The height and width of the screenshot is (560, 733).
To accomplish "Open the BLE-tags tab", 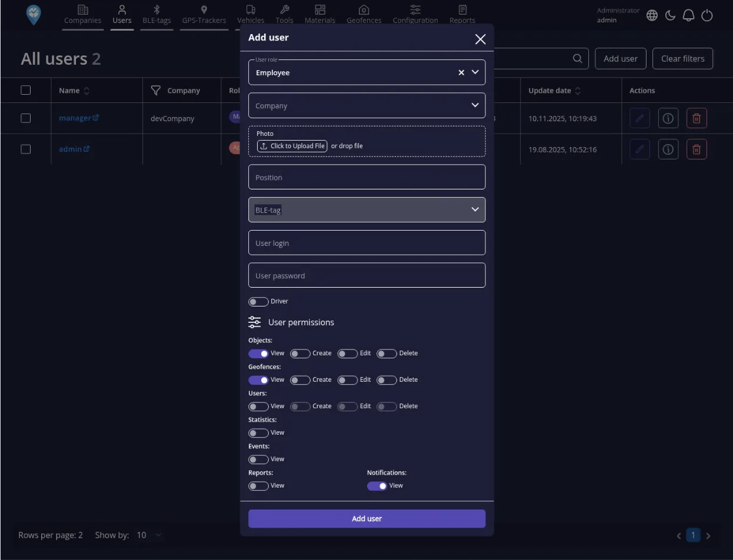I will (x=156, y=15).
